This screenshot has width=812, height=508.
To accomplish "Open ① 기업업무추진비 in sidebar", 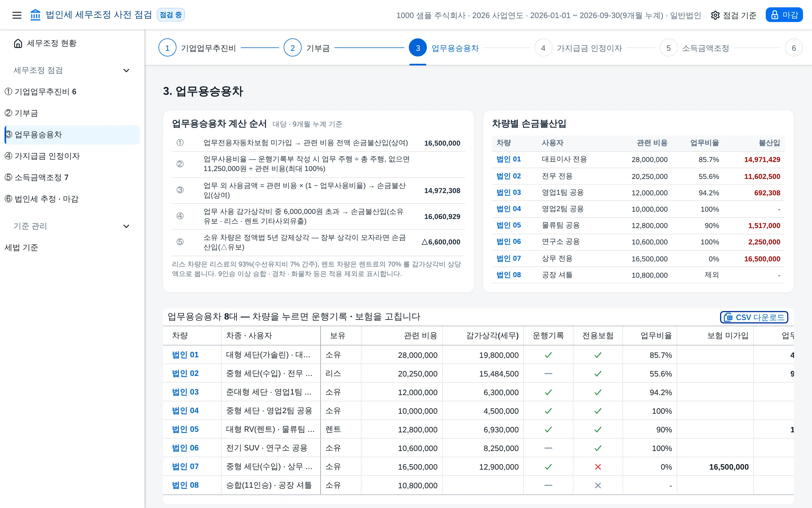I will [x=72, y=92].
